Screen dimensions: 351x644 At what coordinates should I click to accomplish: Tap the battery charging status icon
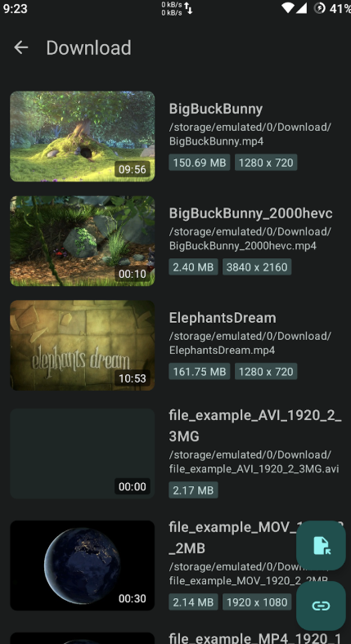(x=319, y=8)
